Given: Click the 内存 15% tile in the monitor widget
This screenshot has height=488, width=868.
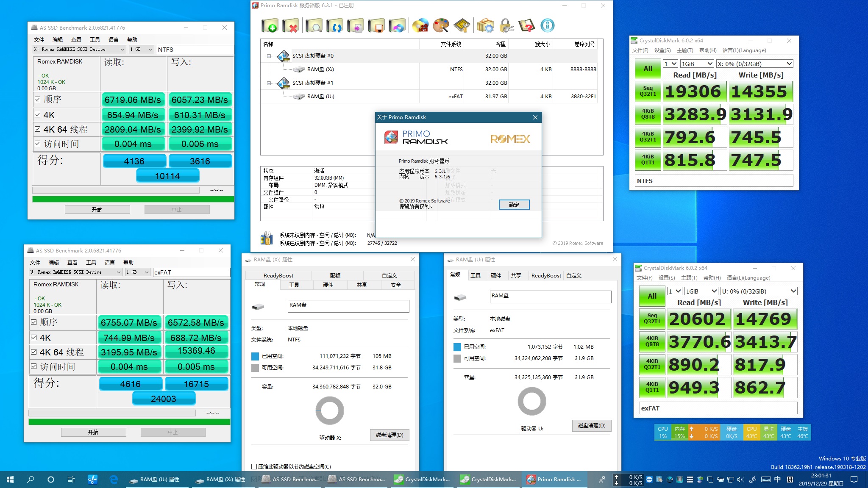Looking at the screenshot, I should 679,432.
